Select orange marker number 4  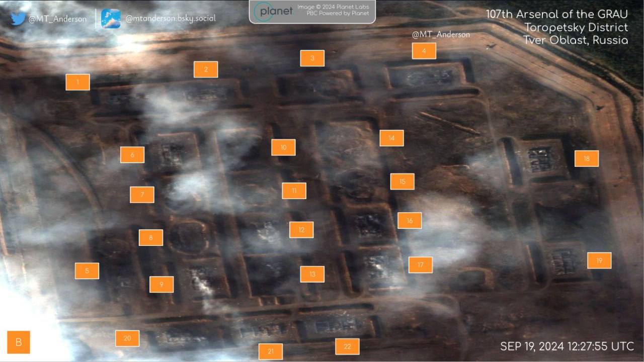[x=424, y=51]
